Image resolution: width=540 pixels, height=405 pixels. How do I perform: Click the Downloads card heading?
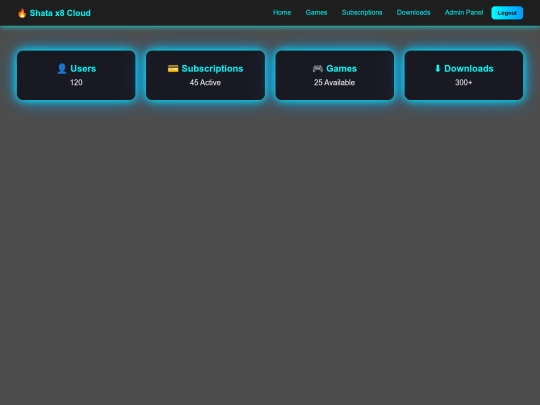[x=469, y=69]
